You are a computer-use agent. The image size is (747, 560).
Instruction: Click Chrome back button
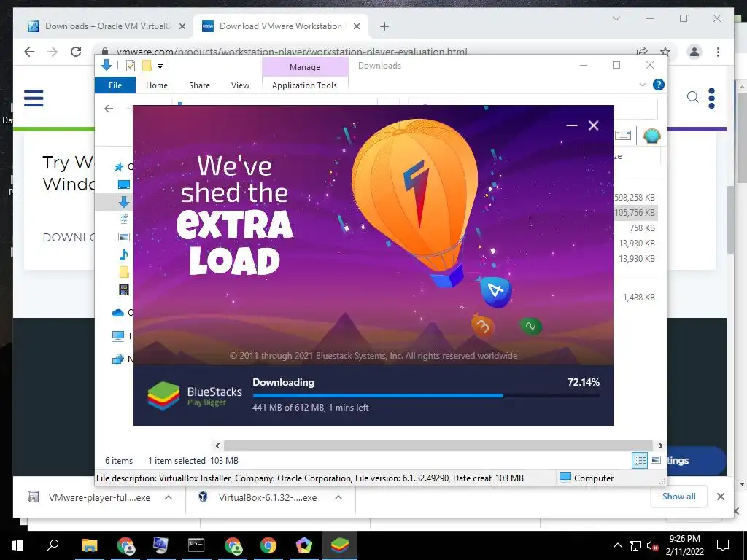point(29,52)
